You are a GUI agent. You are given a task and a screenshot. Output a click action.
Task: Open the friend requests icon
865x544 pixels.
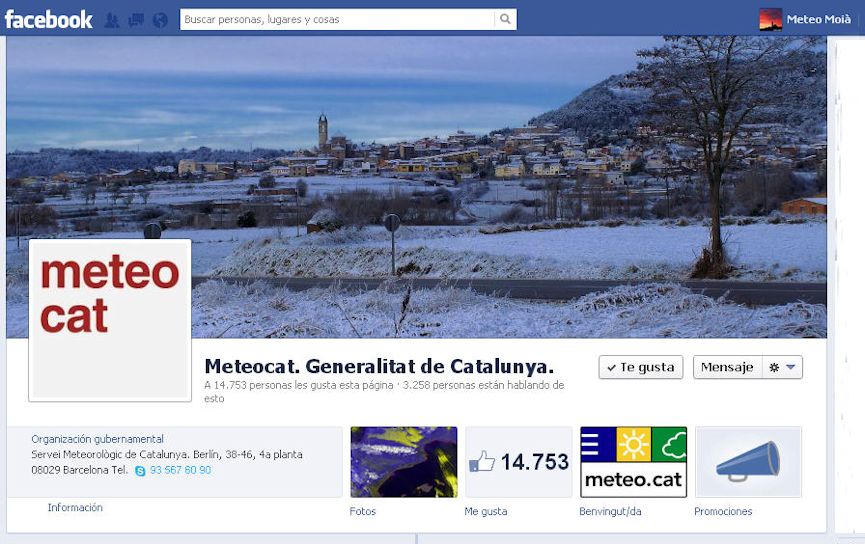click(112, 21)
